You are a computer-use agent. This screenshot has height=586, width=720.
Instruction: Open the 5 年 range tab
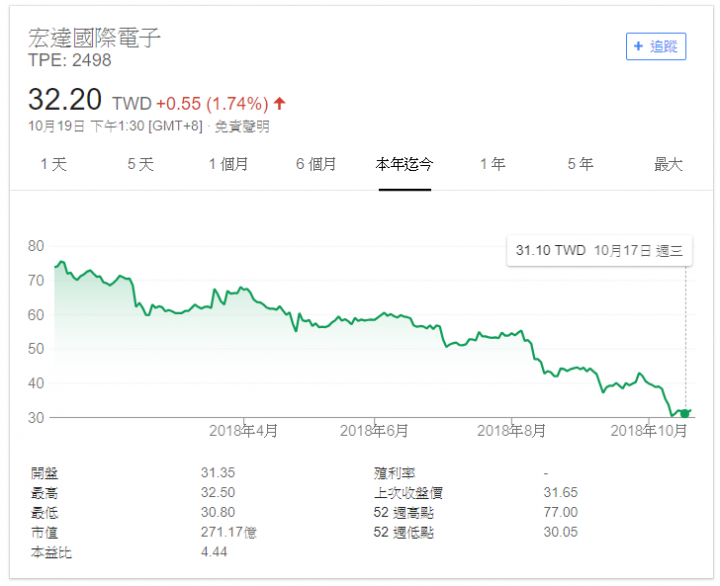(x=580, y=164)
